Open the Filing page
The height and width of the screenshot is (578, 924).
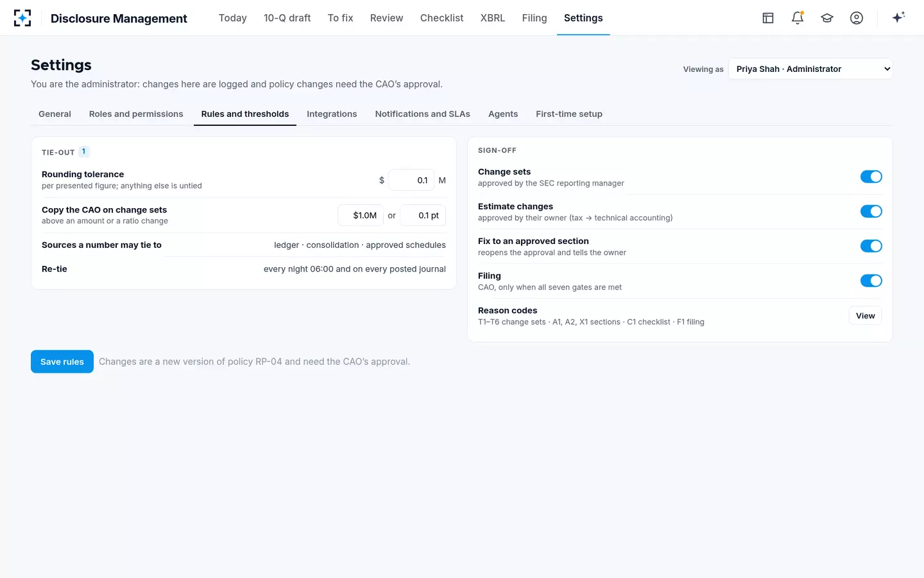[x=535, y=18]
